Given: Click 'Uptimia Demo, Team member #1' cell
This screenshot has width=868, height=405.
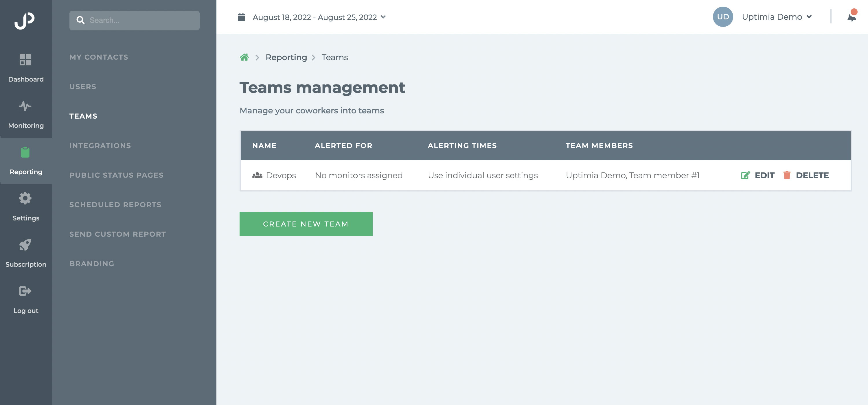Looking at the screenshot, I should (x=632, y=175).
